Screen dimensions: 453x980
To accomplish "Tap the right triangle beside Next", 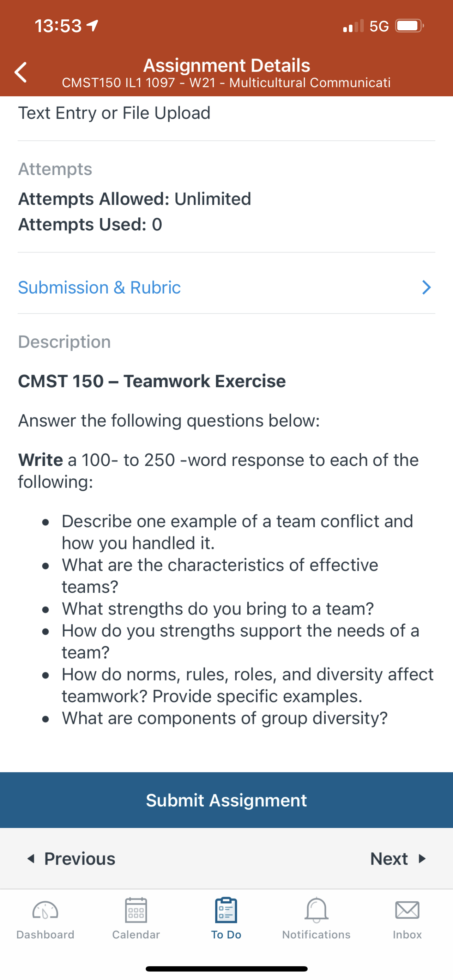I will pos(422,859).
